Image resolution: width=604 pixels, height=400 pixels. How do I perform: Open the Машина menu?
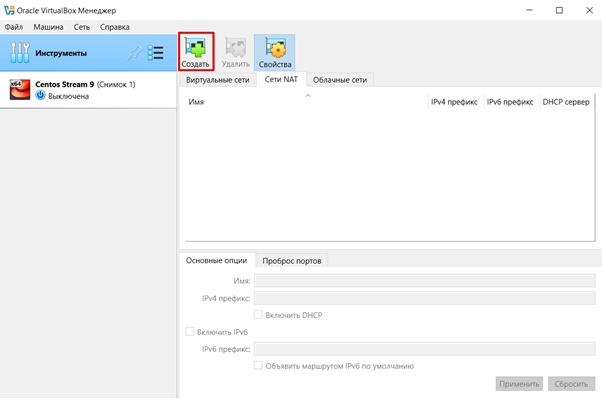[48, 27]
